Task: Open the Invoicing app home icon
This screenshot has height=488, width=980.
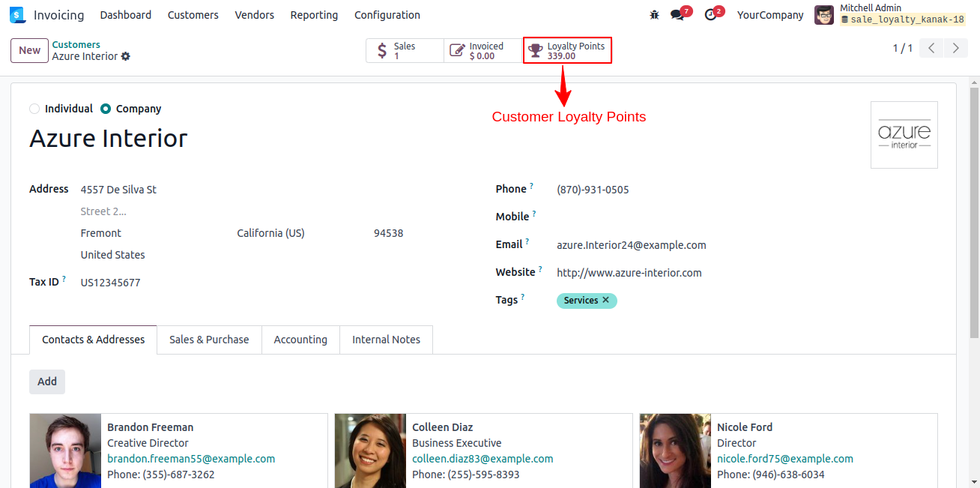Action: tap(17, 15)
